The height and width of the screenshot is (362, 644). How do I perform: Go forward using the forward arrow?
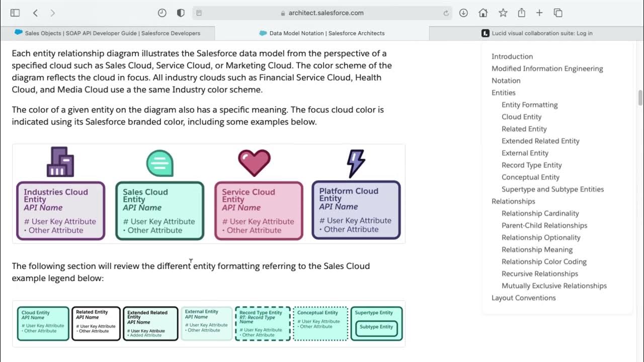click(x=53, y=13)
